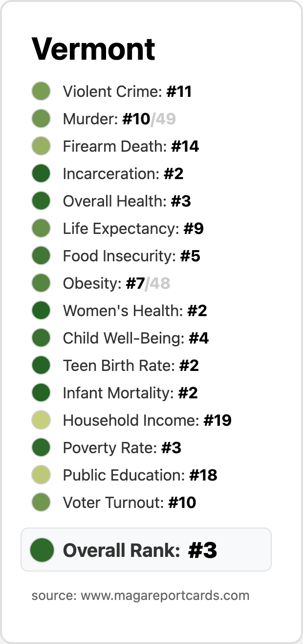Screen dimensions: 303x644
Task: Click the Voter Turnout color dot
Action: (x=41, y=503)
